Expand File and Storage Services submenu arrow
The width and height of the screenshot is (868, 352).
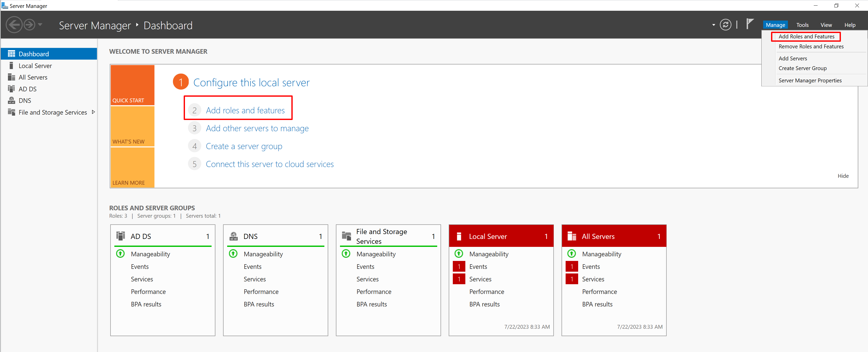click(x=93, y=112)
